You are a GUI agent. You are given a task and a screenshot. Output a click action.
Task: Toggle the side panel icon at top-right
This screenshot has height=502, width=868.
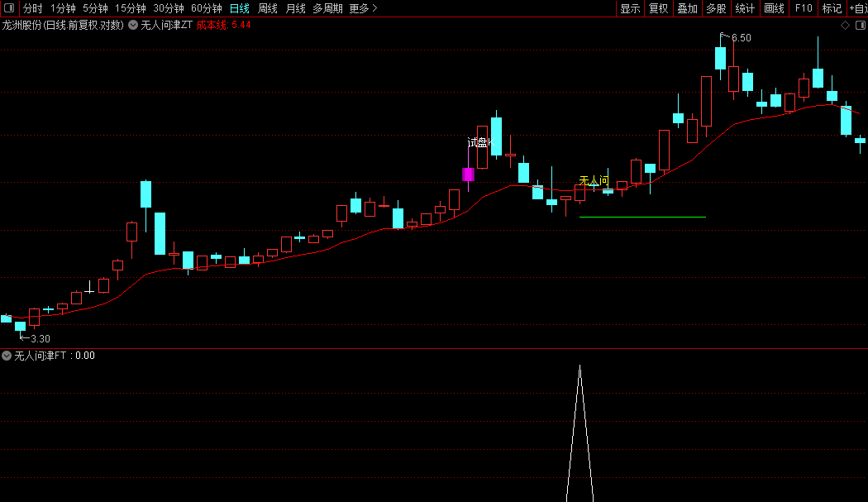[x=861, y=25]
